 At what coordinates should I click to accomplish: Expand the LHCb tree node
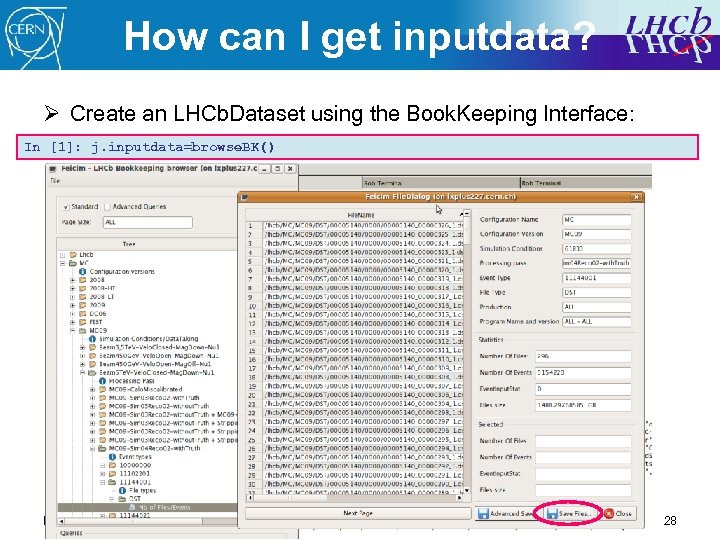[x=62, y=255]
